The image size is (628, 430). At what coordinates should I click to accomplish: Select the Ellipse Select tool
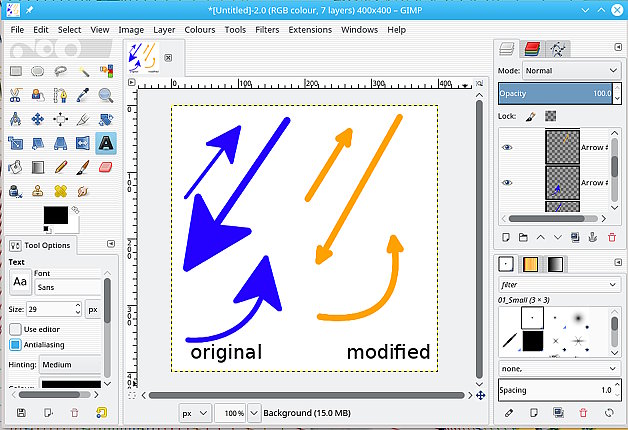[x=38, y=71]
